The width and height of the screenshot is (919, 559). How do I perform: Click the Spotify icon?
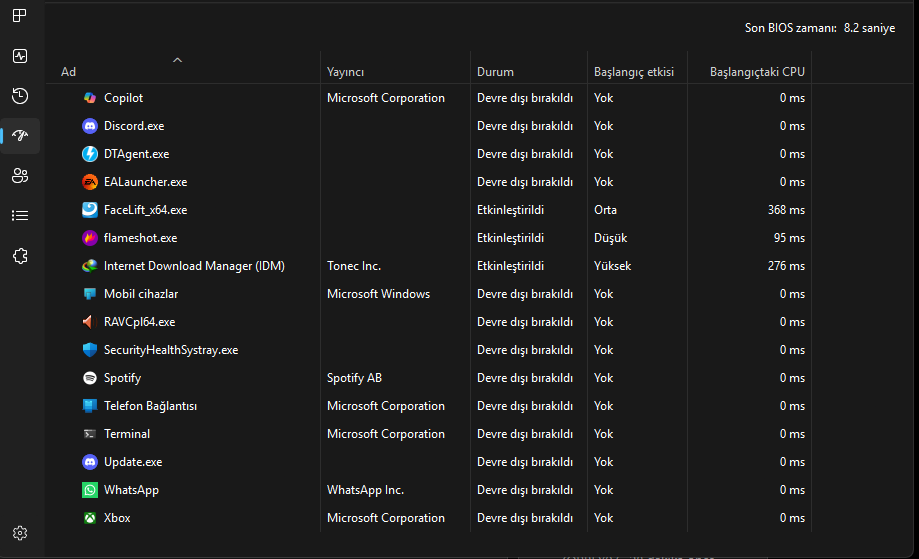click(90, 378)
